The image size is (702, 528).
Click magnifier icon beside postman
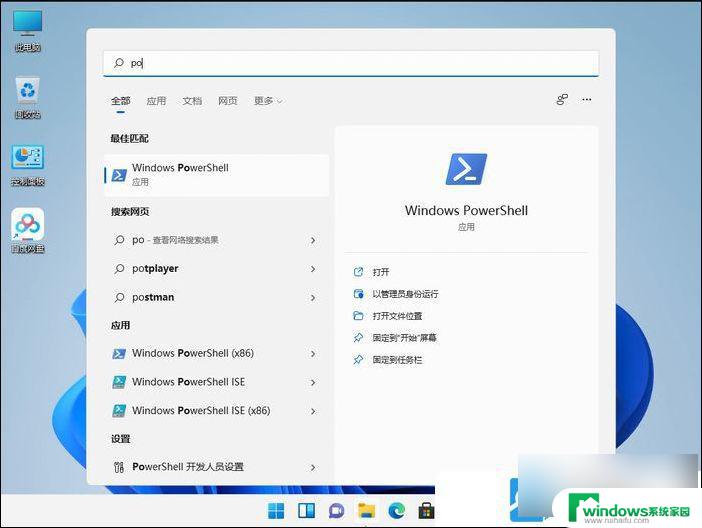tap(119, 297)
